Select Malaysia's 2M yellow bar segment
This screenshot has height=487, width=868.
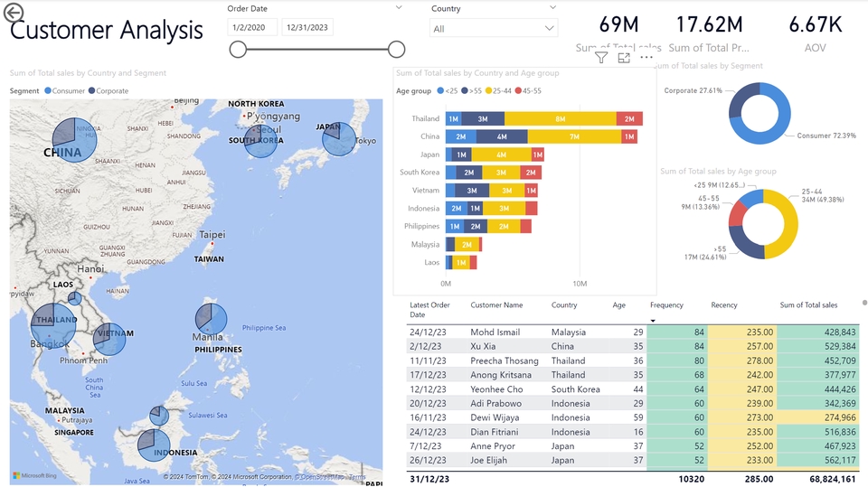(x=467, y=245)
